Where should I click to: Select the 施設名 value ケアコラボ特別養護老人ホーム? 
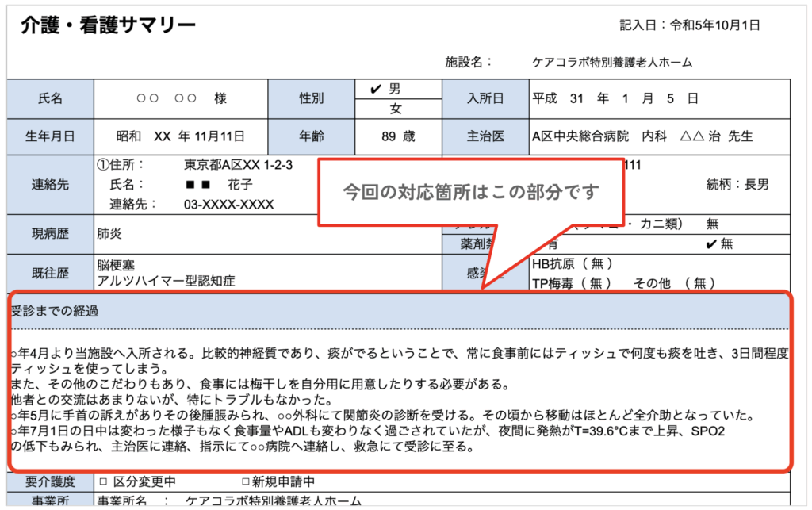click(x=613, y=62)
